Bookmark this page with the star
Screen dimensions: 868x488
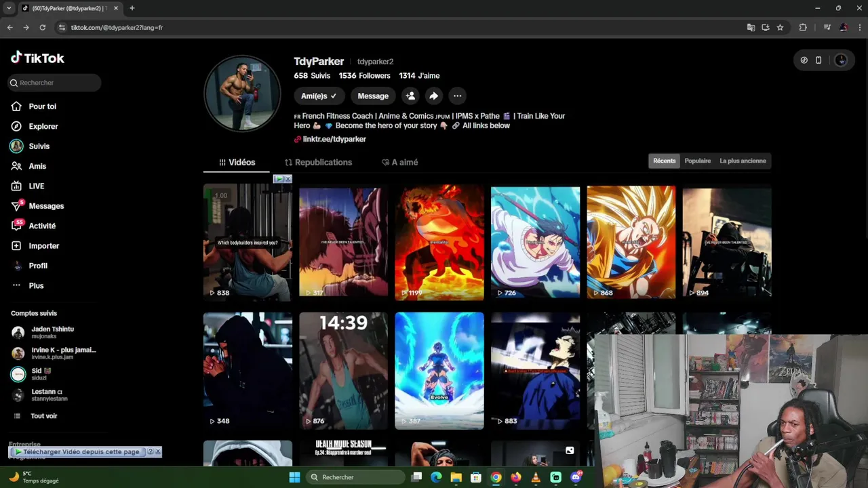point(780,28)
